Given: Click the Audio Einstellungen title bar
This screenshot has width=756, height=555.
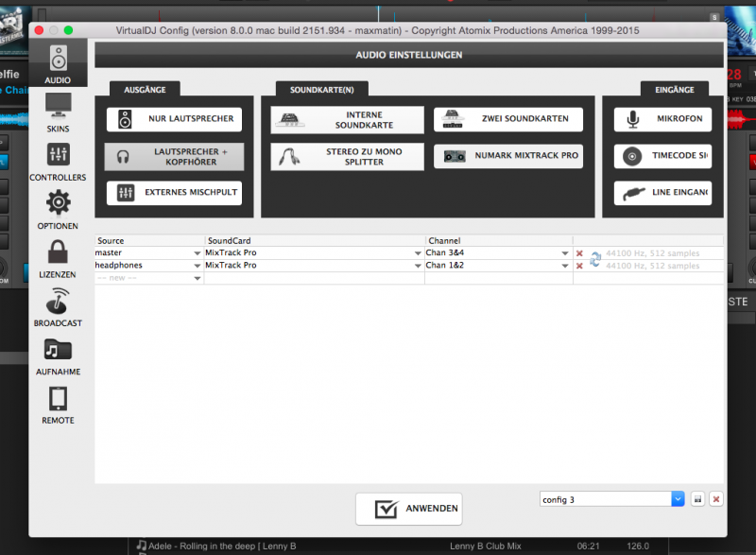Looking at the screenshot, I should coord(409,55).
